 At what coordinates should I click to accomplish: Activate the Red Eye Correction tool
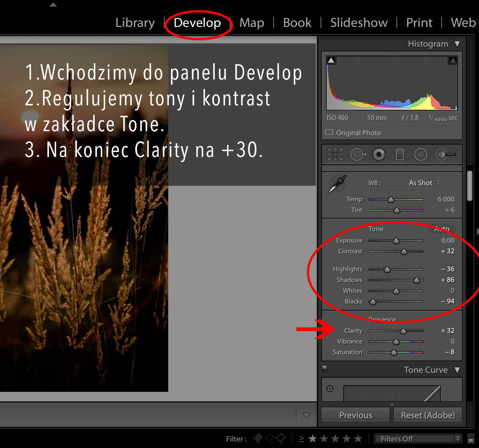[379, 155]
